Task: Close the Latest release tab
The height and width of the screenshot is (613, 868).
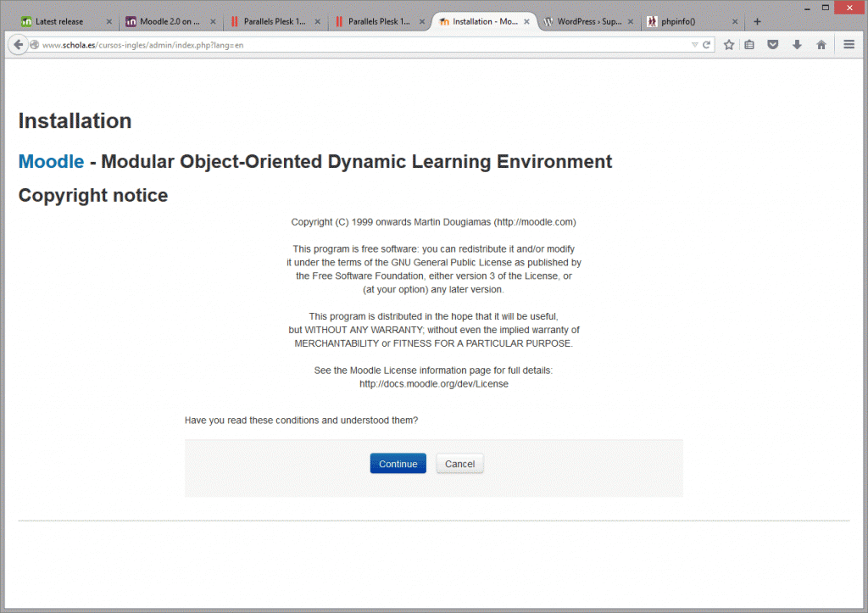Action: (108, 21)
